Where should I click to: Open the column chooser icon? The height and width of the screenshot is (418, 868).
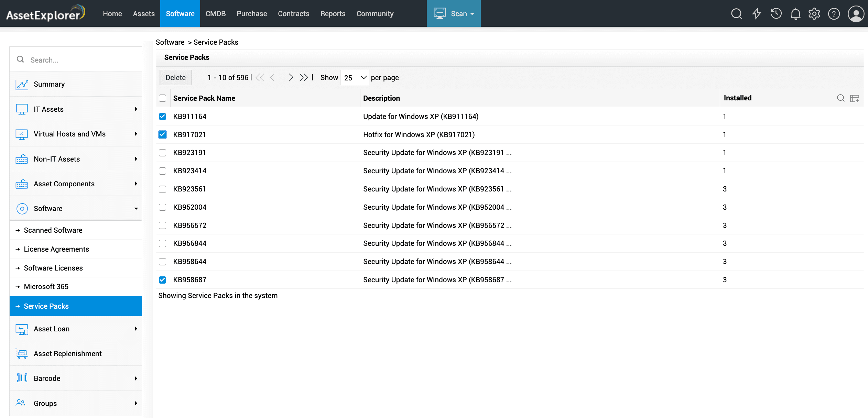tap(855, 98)
